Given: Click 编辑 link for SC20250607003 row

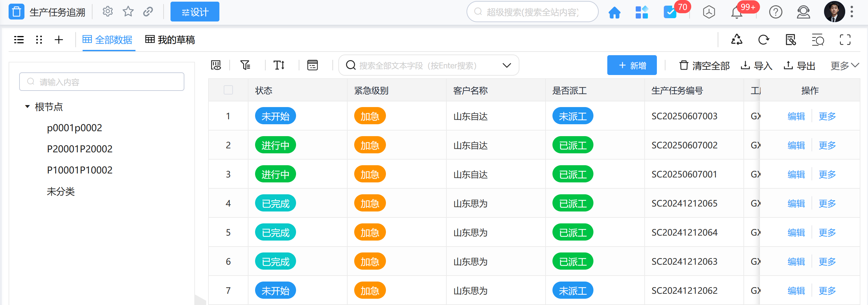Looking at the screenshot, I should (796, 116).
